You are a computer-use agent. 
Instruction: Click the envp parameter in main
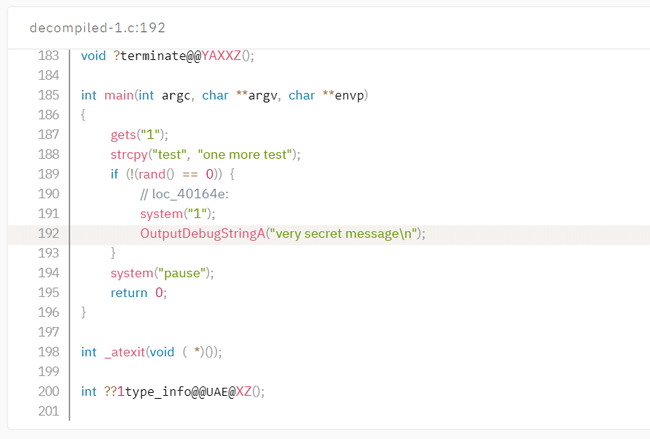[x=350, y=95]
